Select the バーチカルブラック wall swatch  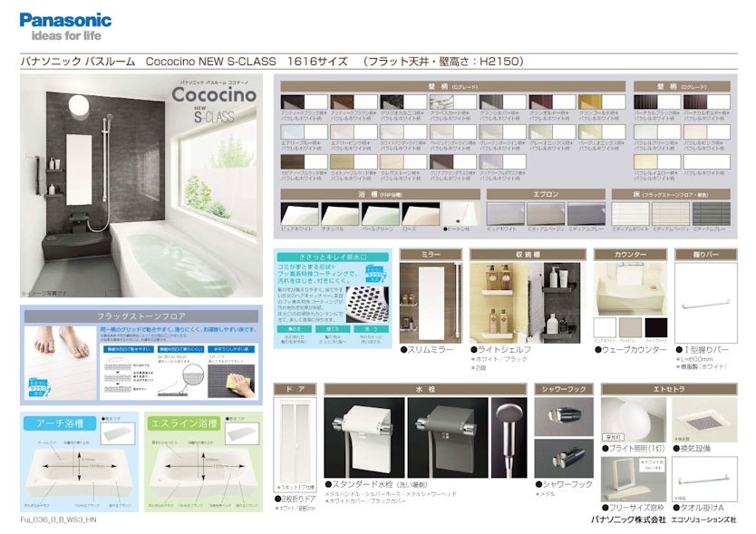click(x=657, y=102)
